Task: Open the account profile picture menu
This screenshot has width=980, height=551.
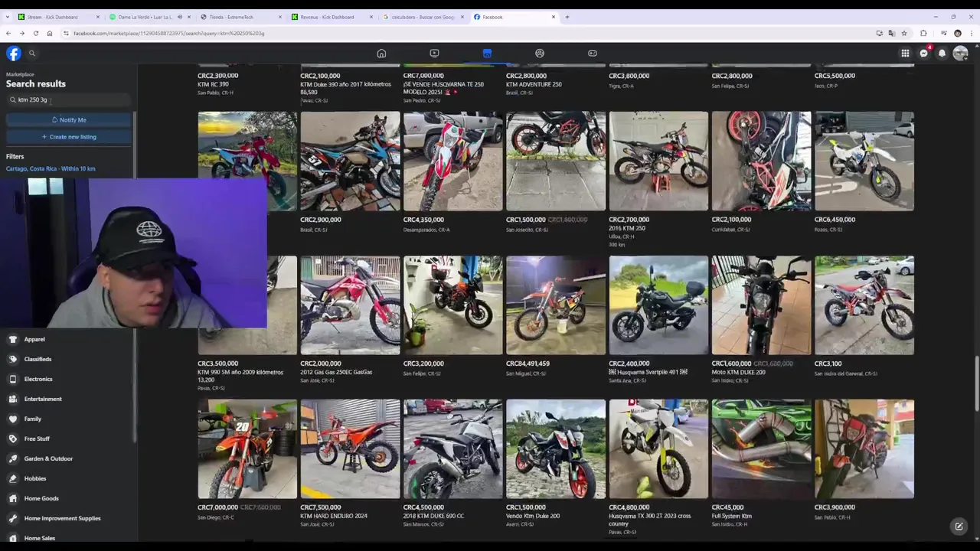Action: 961,53
